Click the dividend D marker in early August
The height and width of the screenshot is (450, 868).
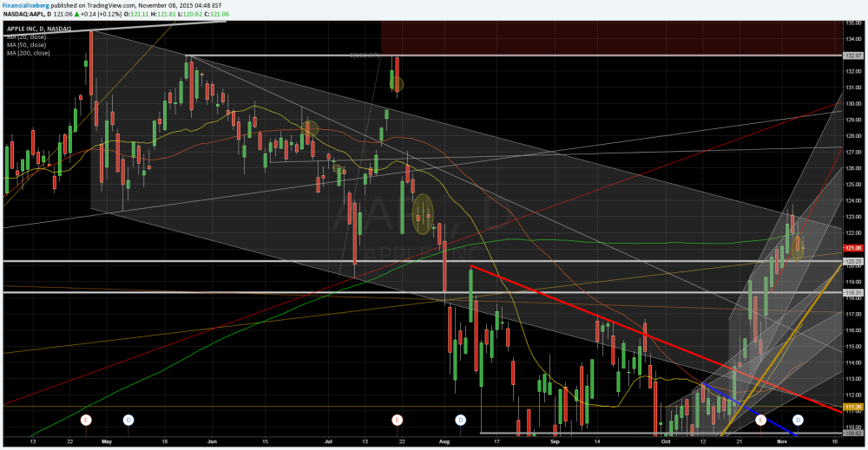[461, 421]
